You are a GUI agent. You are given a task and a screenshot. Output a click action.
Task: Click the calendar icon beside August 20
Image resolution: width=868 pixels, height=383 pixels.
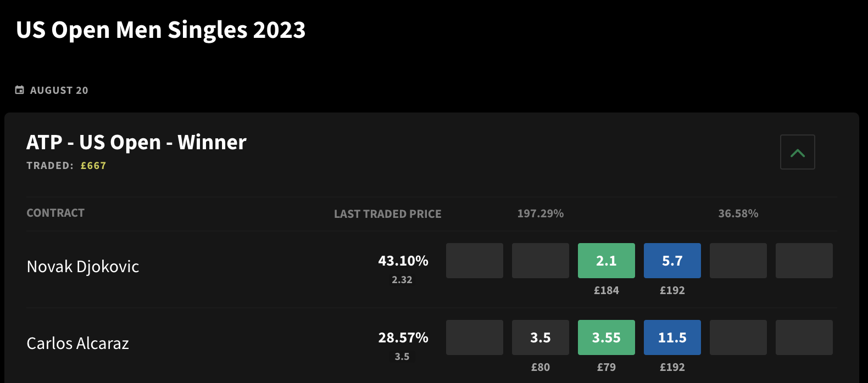point(20,90)
